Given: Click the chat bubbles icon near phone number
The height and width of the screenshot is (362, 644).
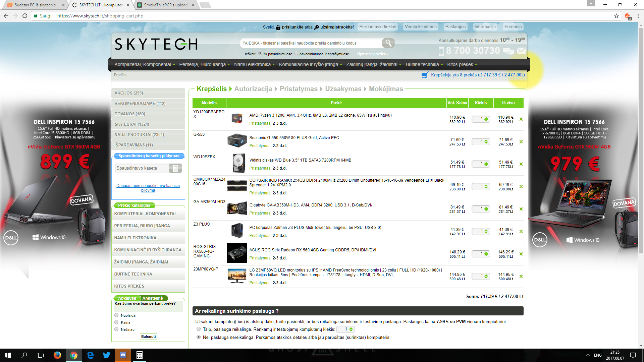Looking at the screenshot, I should pyautogui.click(x=508, y=51).
